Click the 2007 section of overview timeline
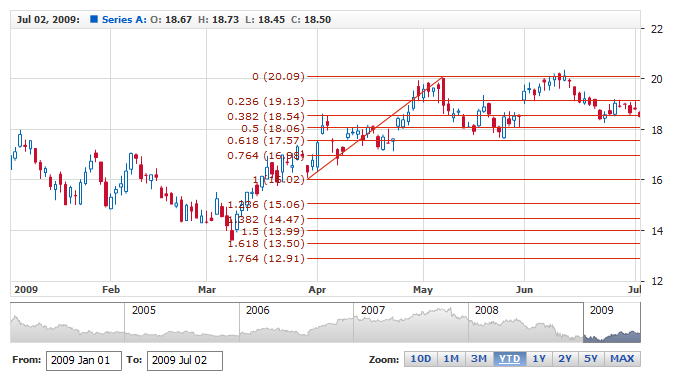 click(411, 322)
